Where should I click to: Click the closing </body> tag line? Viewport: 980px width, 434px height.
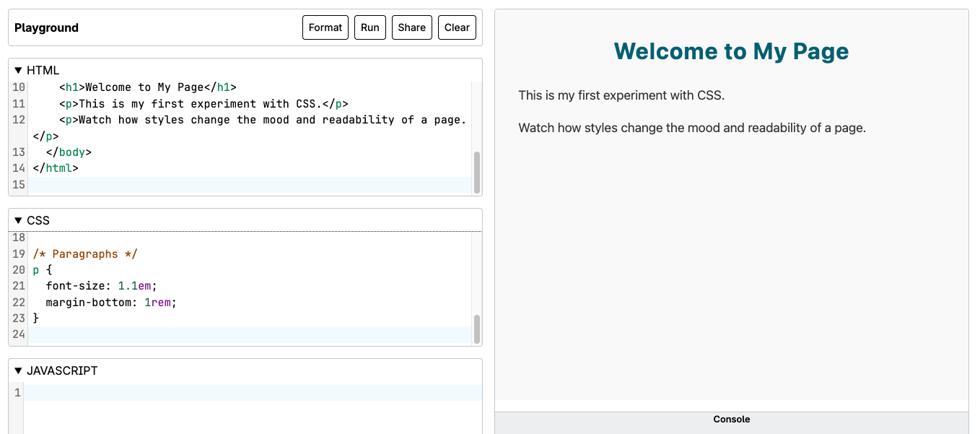[x=69, y=152]
